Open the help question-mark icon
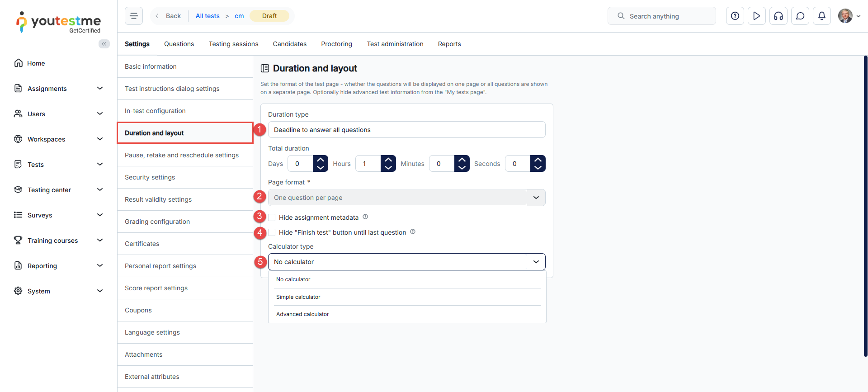The image size is (868, 392). pyautogui.click(x=735, y=16)
